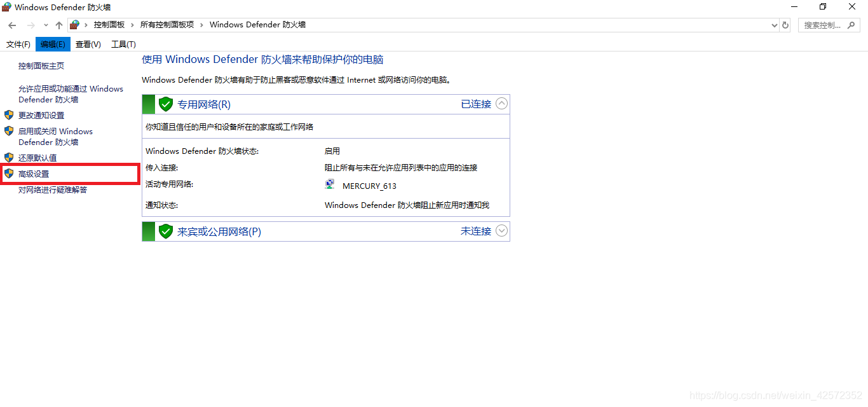
Task: Select the MERCURY_613 network name
Action: (369, 186)
